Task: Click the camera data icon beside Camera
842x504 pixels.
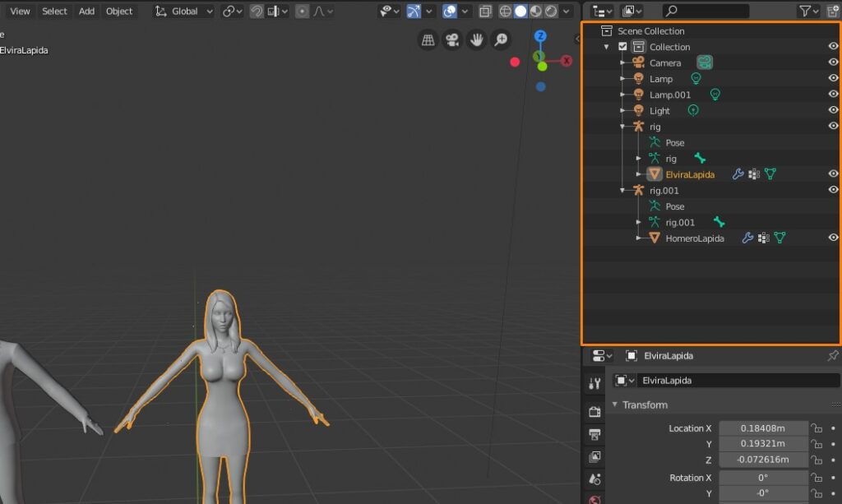Action: pyautogui.click(x=705, y=62)
